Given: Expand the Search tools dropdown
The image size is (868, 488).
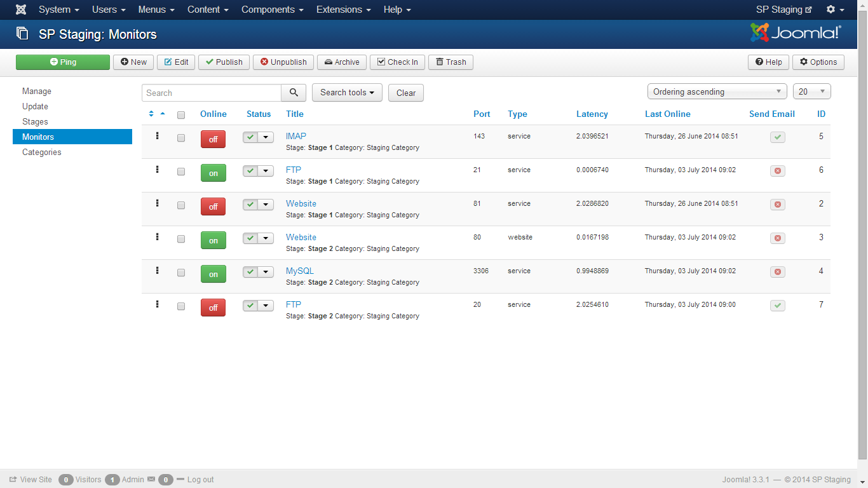Looking at the screenshot, I should coord(347,93).
